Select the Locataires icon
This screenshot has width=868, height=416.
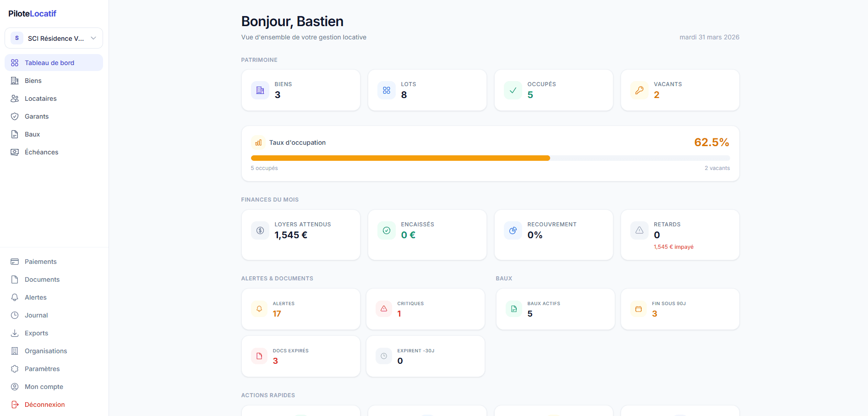[x=15, y=98]
